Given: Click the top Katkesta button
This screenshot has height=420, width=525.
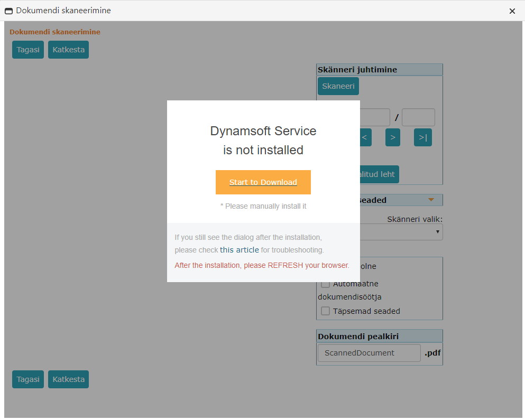Looking at the screenshot, I should (x=68, y=50).
